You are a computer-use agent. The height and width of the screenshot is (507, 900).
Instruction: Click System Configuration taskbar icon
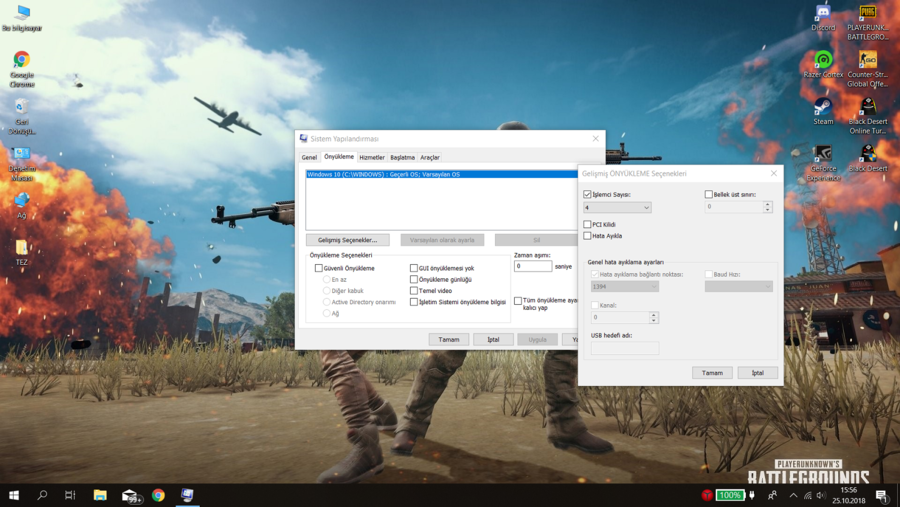click(x=187, y=495)
